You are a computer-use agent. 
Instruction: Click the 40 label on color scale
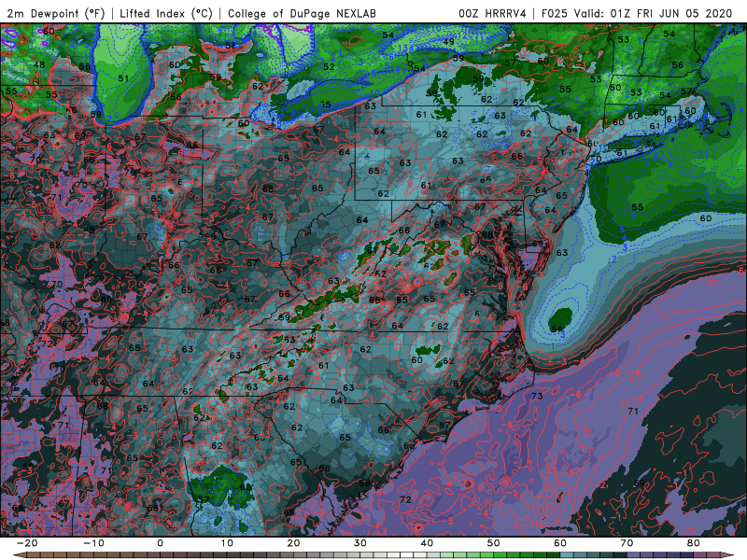click(x=427, y=543)
